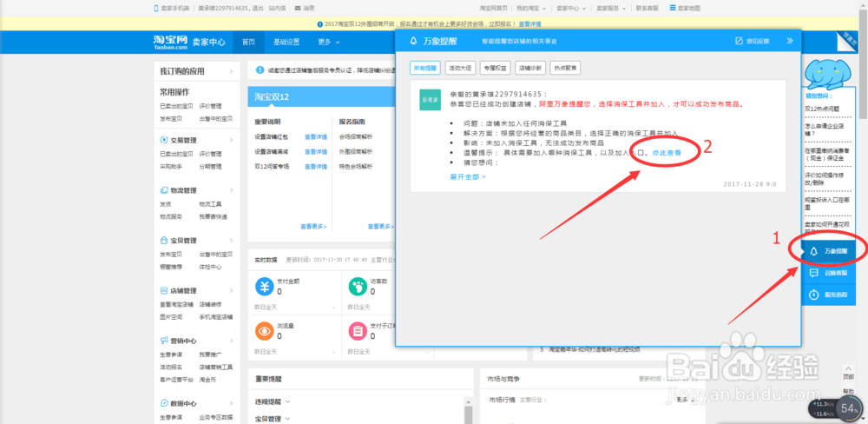Switch to 首页 navigation tab
Viewport: 868px width, 424px height.
[x=248, y=42]
